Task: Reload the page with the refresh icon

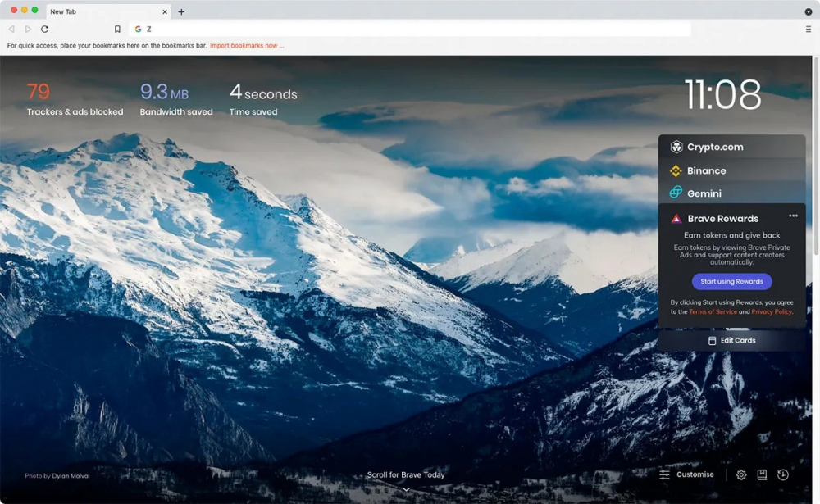Action: [44, 29]
